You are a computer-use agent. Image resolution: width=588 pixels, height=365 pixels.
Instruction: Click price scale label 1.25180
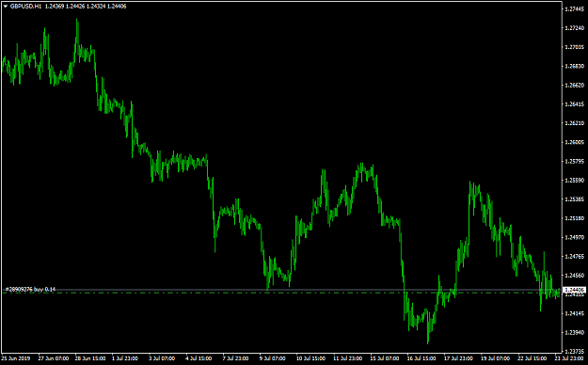[575, 218]
